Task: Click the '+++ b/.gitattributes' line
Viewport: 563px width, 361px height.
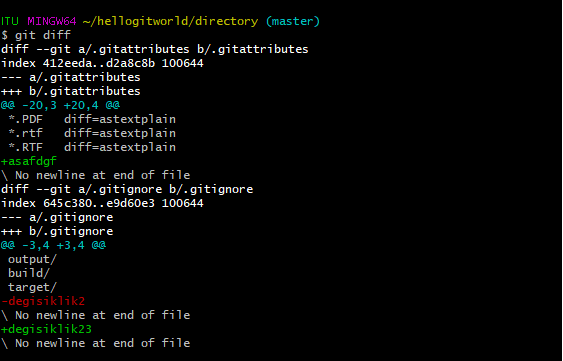Action: click(x=71, y=91)
